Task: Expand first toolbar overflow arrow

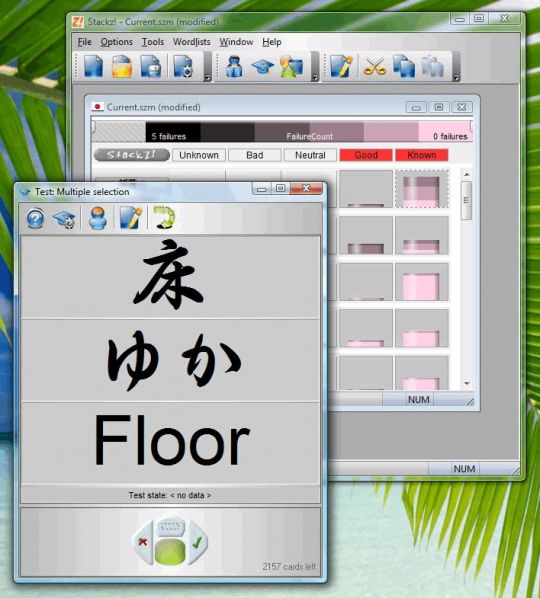Action: [207, 78]
